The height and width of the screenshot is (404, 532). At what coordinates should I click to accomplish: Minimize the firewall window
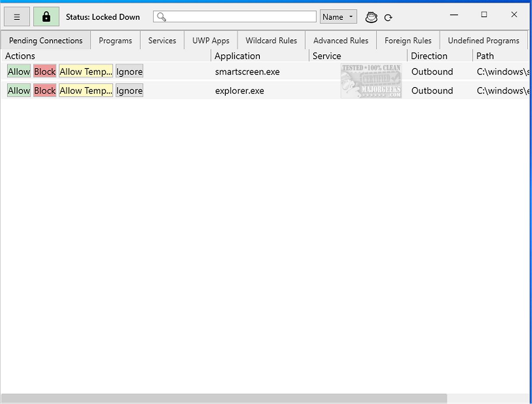tap(454, 15)
